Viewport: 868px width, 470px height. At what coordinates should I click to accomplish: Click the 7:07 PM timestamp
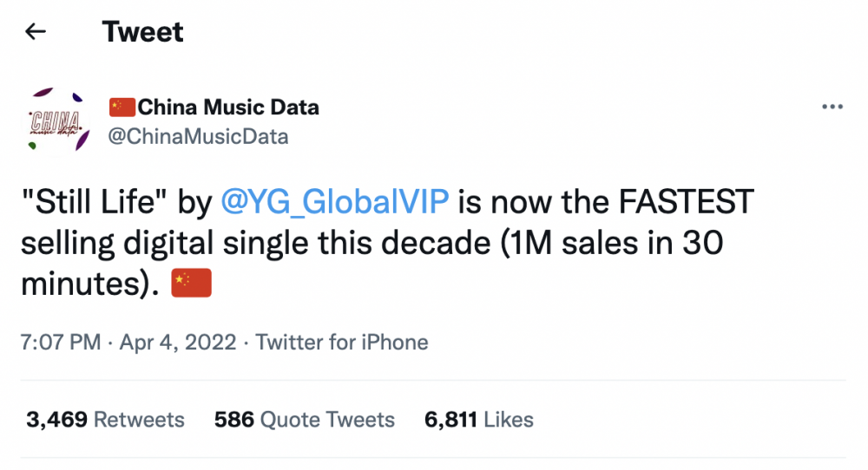(61, 343)
